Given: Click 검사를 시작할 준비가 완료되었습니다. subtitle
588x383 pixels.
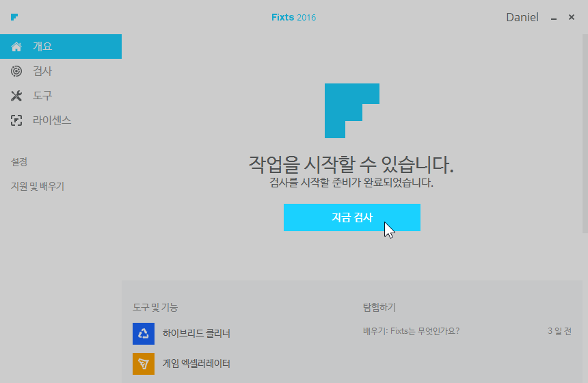Looking at the screenshot, I should pos(351,183).
